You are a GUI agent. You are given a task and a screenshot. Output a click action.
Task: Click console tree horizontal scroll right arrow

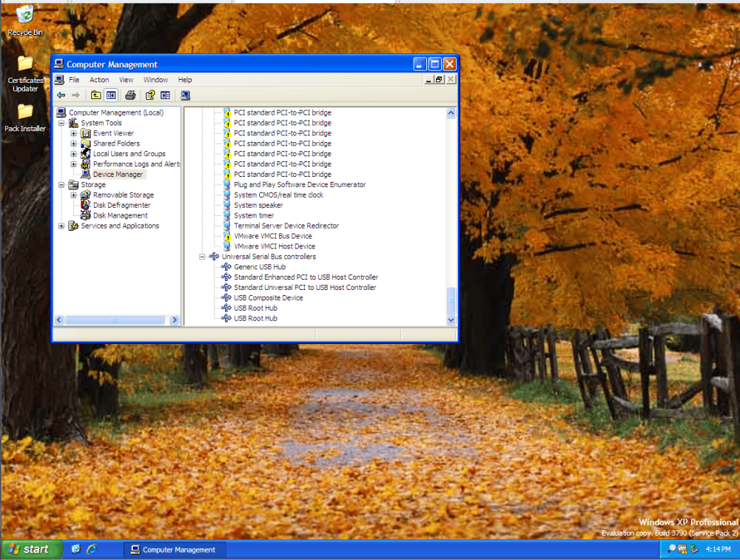175,320
